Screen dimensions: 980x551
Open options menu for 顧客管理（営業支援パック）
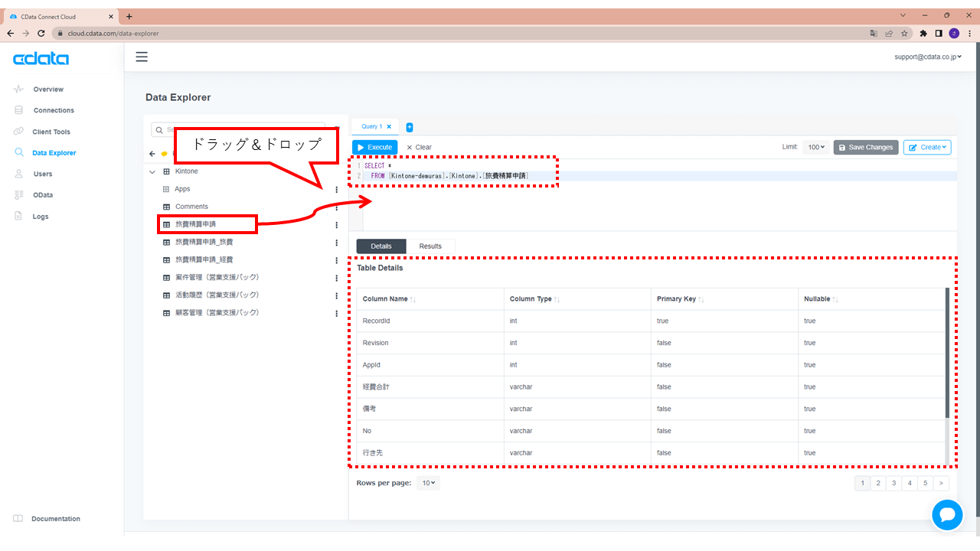click(336, 313)
